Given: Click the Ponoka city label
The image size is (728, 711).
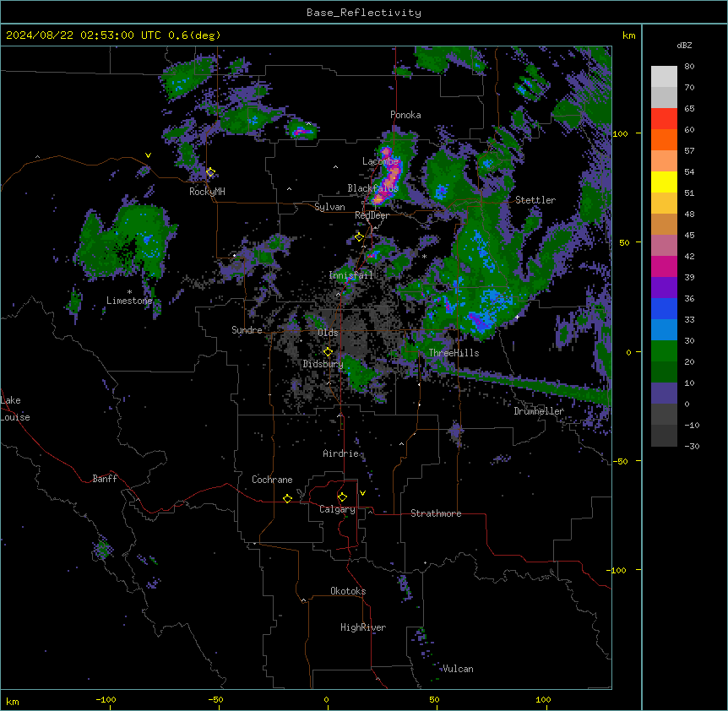Looking at the screenshot, I should click(x=405, y=115).
